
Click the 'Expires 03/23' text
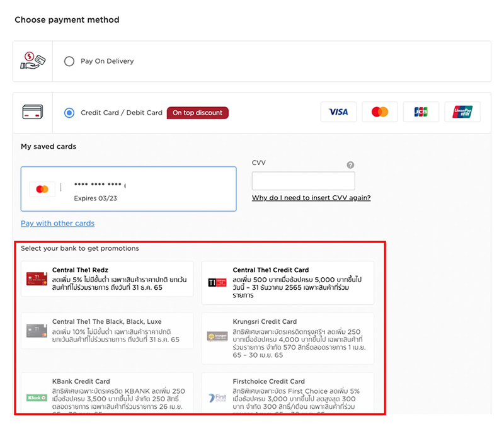[96, 198]
